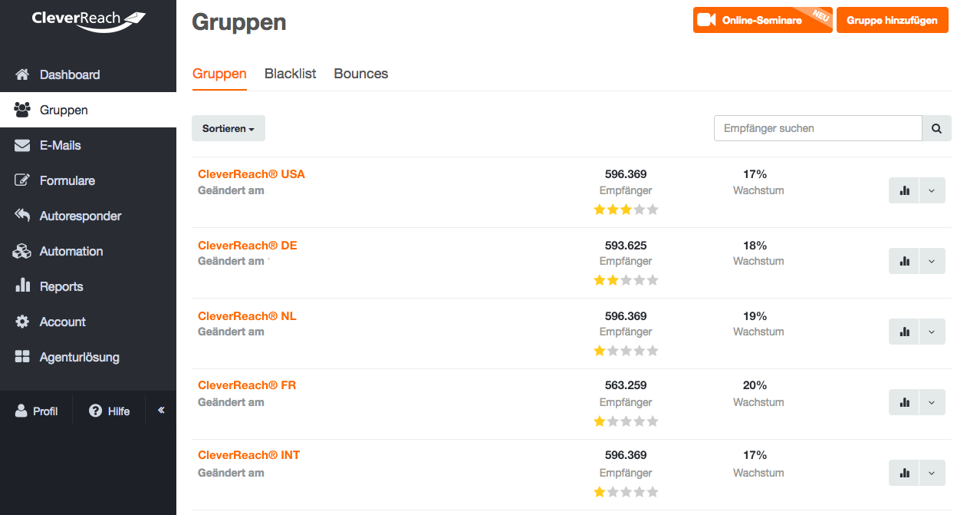
Task: Expand options dropdown for CleverReach® INT
Action: click(932, 473)
